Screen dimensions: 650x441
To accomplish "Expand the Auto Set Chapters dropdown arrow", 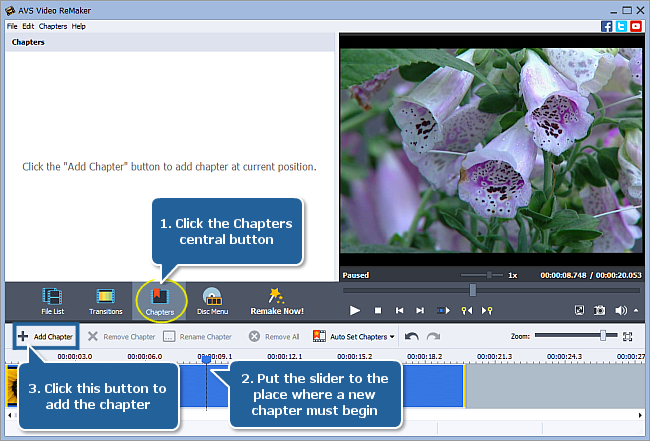I will (x=392, y=337).
